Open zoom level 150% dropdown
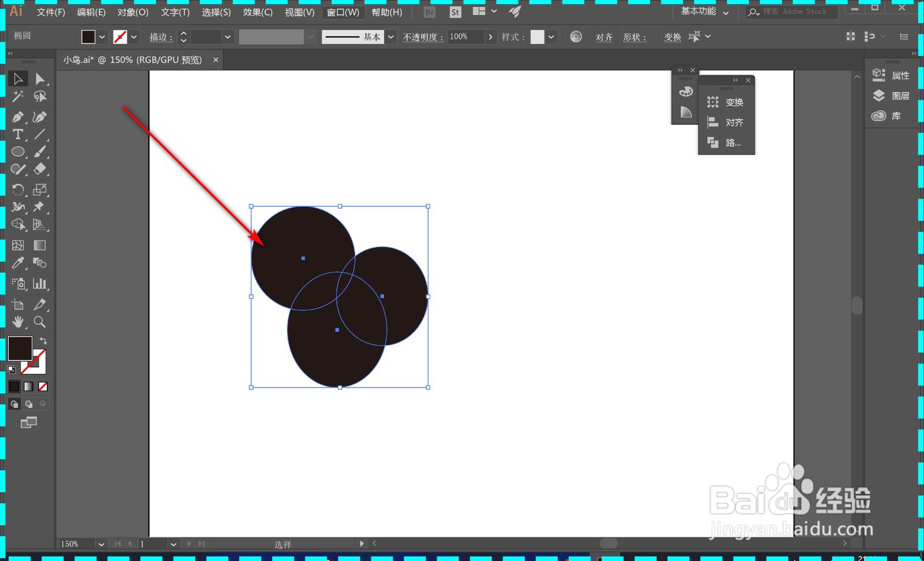924x561 pixels. click(101, 544)
